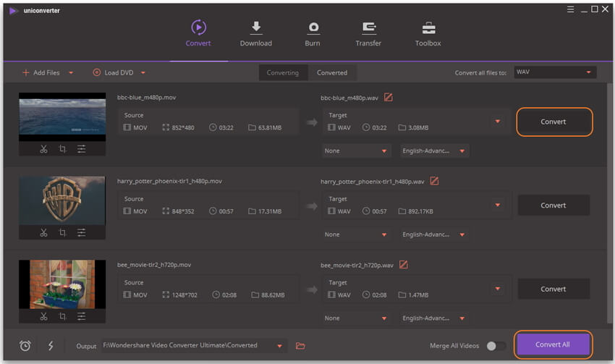The width and height of the screenshot is (615, 364).
Task: Expand target format dropdown for bbc-blue_m480p
Action: click(498, 122)
